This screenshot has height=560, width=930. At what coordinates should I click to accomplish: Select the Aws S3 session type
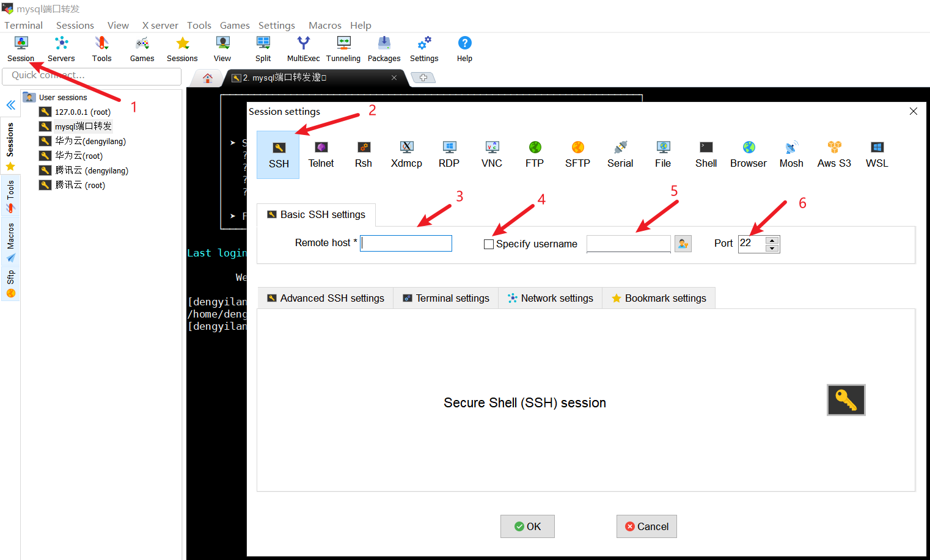click(x=834, y=155)
